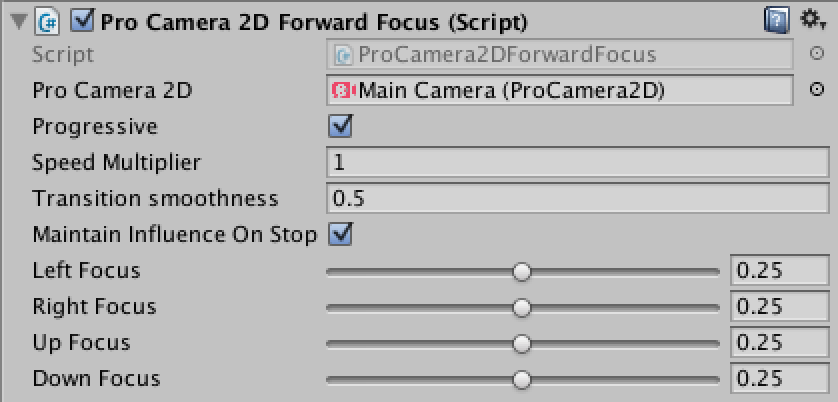Toggle Maintain Influence On Stop checkbox
Viewport: 838px width, 402px height.
(x=340, y=234)
